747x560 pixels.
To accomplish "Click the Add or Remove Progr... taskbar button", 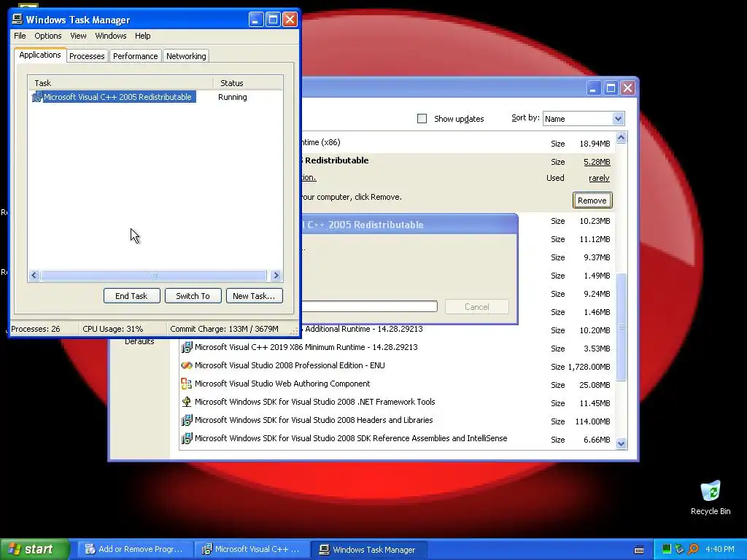I will (135, 550).
